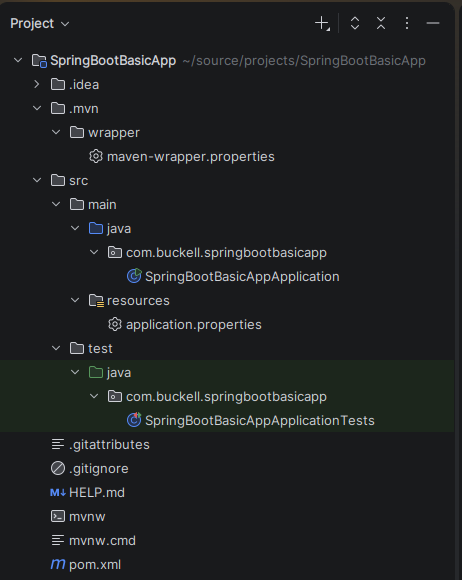This screenshot has height=580, width=462.
Task: Click the mvnw.cmd file icon
Action: [x=58, y=540]
